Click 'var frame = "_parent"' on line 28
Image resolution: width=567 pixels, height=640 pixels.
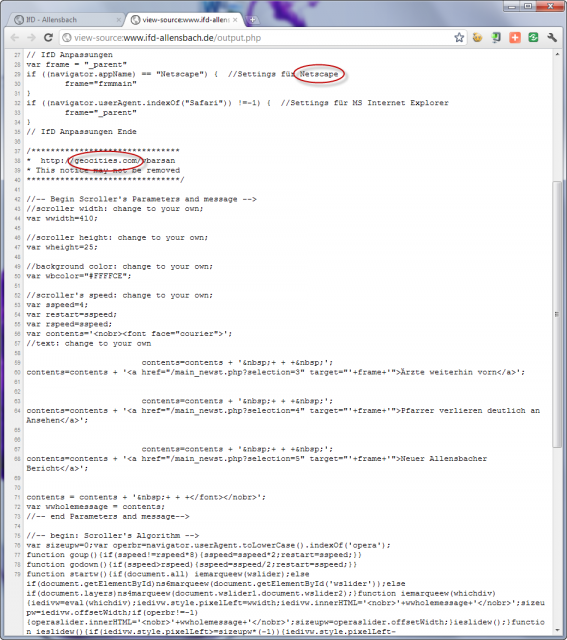pyautogui.click(x=77, y=64)
